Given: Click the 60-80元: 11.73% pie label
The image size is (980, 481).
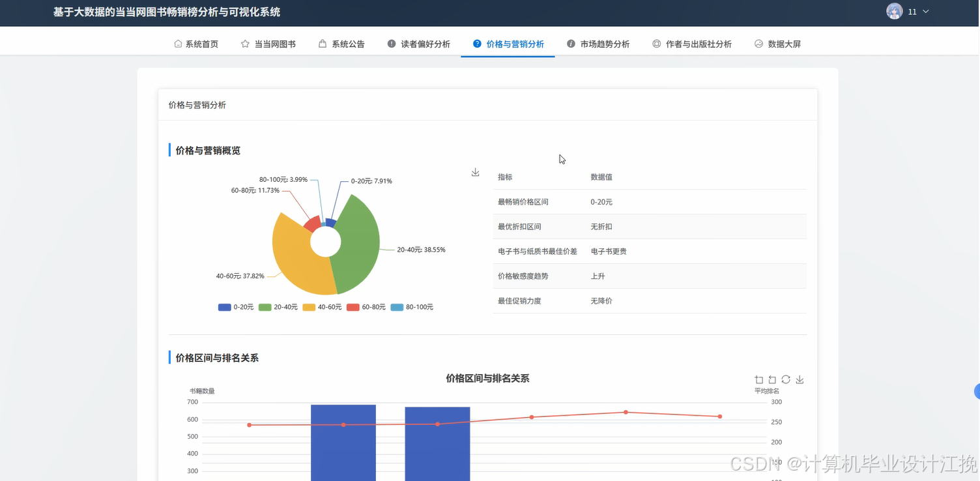Looking at the screenshot, I should 255,191.
